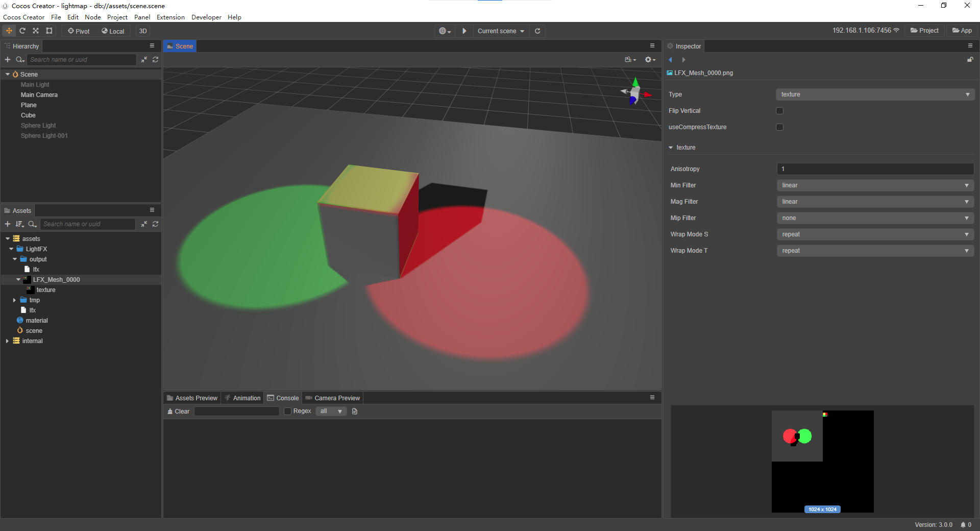Expand the internal assets database
This screenshot has width=980, height=531.
8,341
